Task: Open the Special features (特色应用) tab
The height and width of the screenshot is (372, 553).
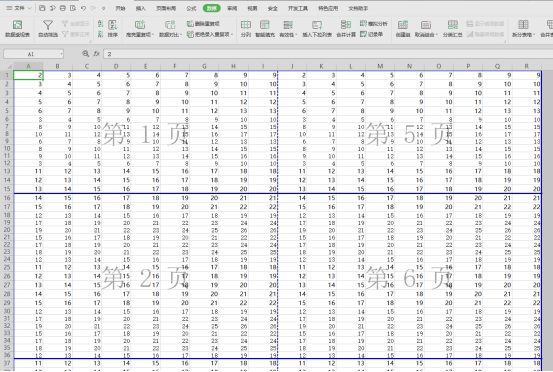Action: (328, 8)
